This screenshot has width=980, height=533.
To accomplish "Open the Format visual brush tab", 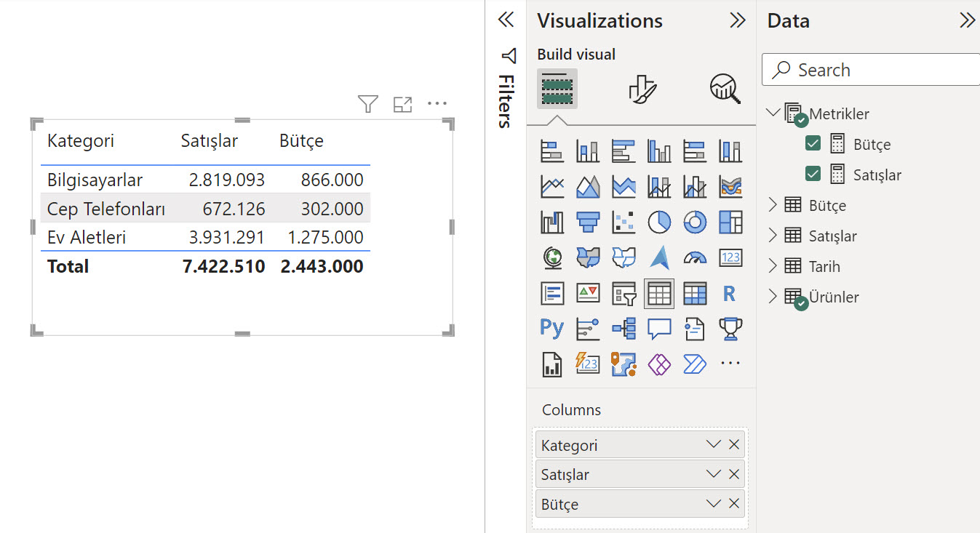I will coord(642,89).
